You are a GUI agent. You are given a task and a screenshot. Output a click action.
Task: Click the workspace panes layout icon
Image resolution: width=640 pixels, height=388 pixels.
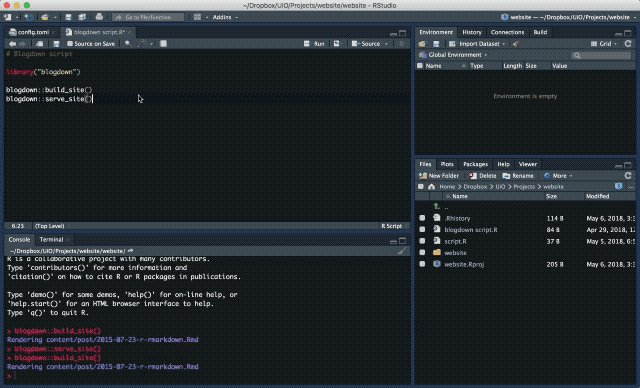point(198,17)
